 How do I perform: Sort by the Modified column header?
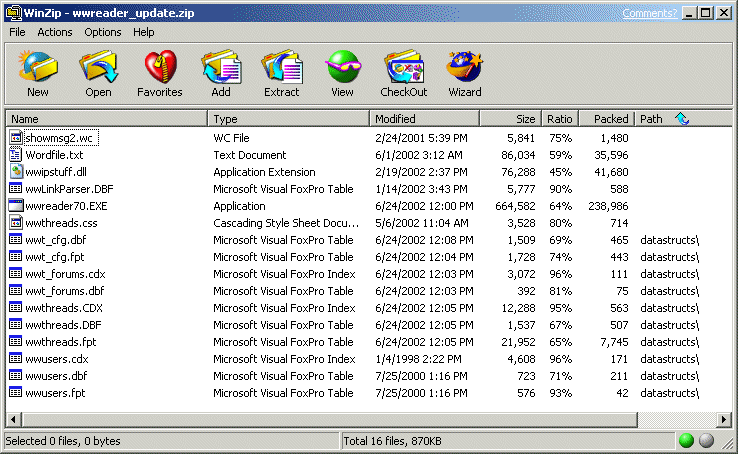coord(425,119)
